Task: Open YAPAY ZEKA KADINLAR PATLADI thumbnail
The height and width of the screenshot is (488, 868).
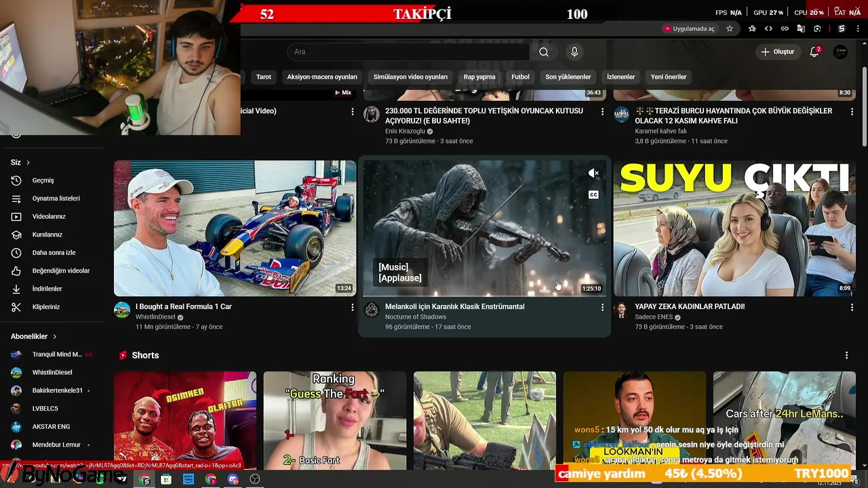Action: click(734, 228)
